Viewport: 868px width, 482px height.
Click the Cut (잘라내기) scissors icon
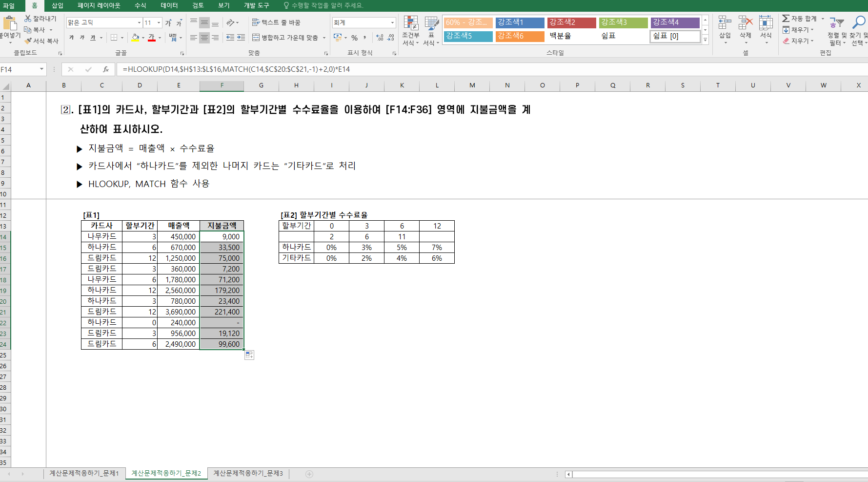(28, 19)
